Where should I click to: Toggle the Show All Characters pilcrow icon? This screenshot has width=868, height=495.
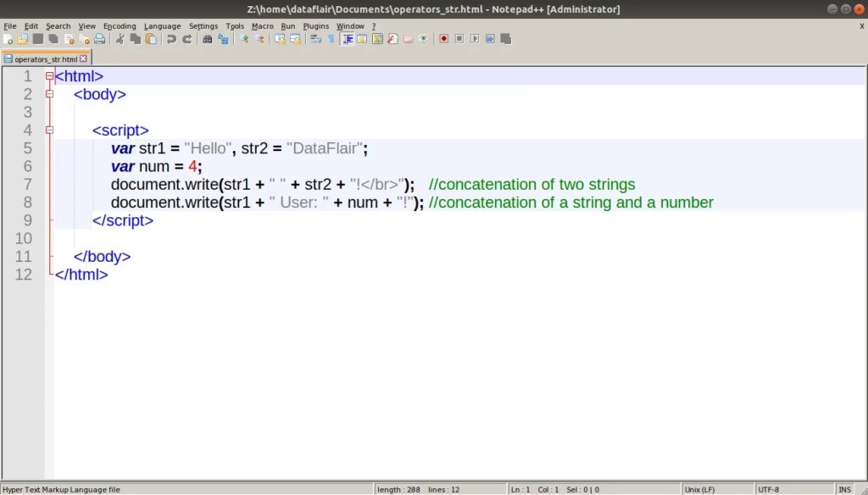331,39
